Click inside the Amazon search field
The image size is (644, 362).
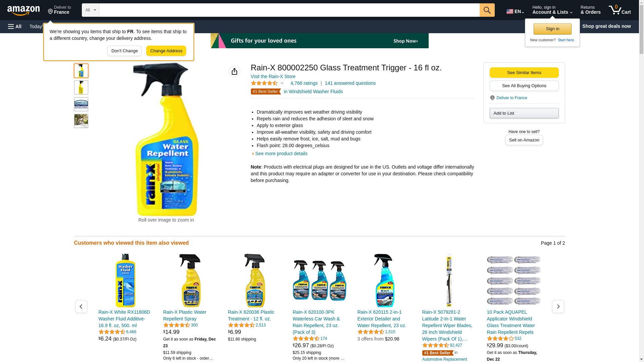289,10
